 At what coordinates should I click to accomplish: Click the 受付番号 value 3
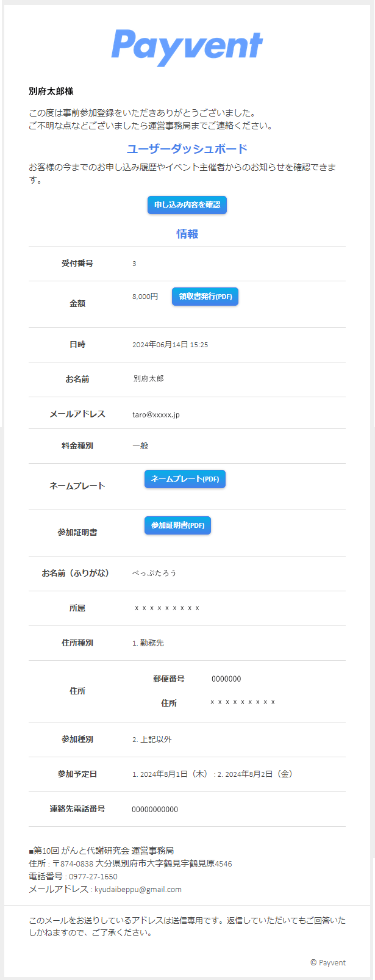click(x=134, y=264)
